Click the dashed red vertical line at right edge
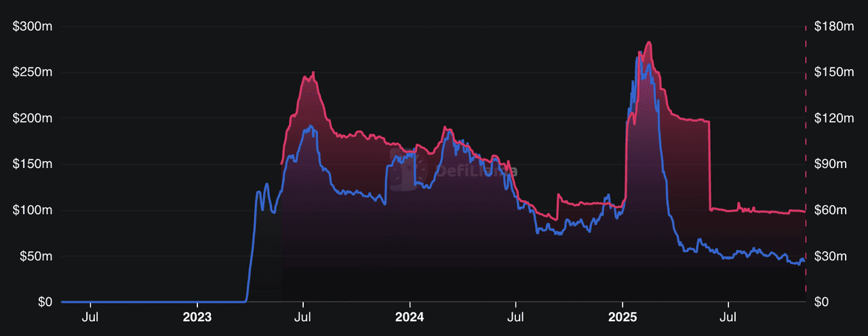Screen dimensions: 868x336 (806, 163)
